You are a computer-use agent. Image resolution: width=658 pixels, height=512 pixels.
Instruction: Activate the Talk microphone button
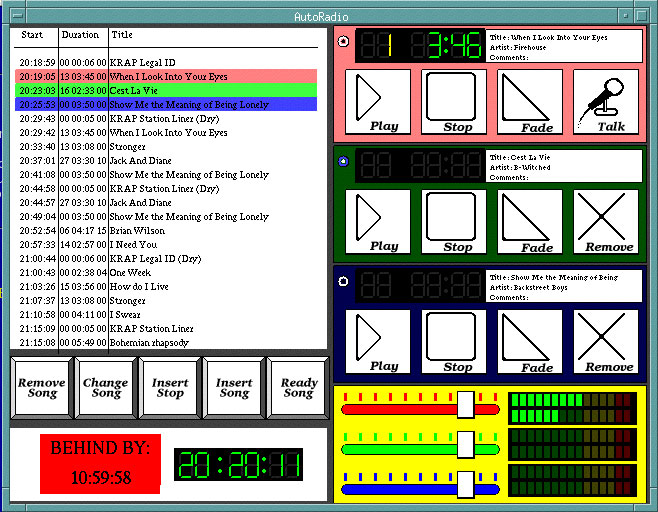(606, 101)
